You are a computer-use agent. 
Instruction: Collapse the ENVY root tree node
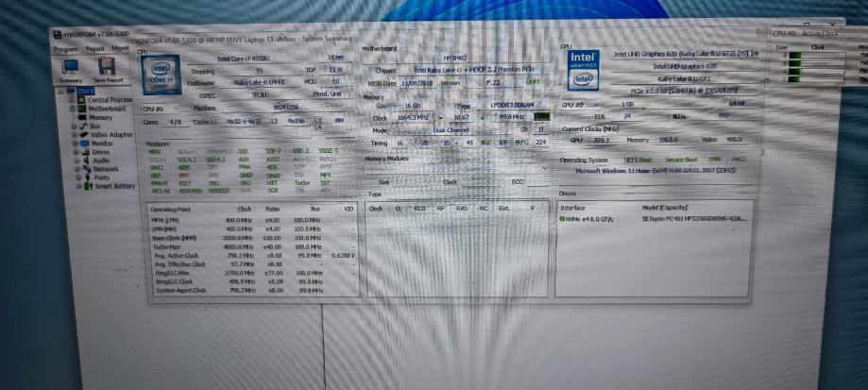click(61, 92)
